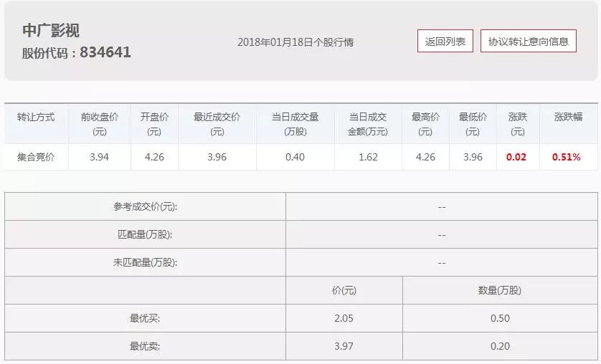
Task: Select best bid quantity 0.50
Action: click(x=500, y=318)
